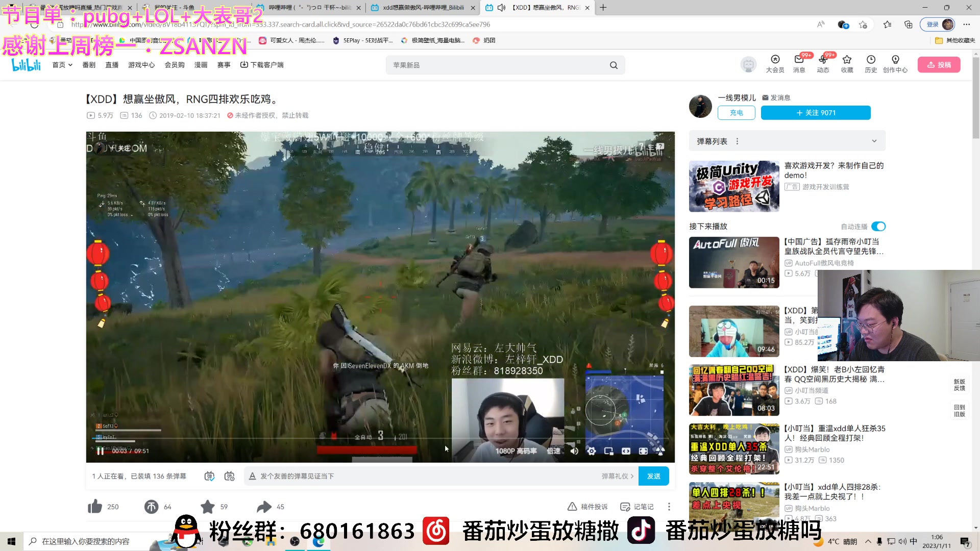Click the bilibili logo
Viewport: 980px width, 551px height.
coord(26,65)
